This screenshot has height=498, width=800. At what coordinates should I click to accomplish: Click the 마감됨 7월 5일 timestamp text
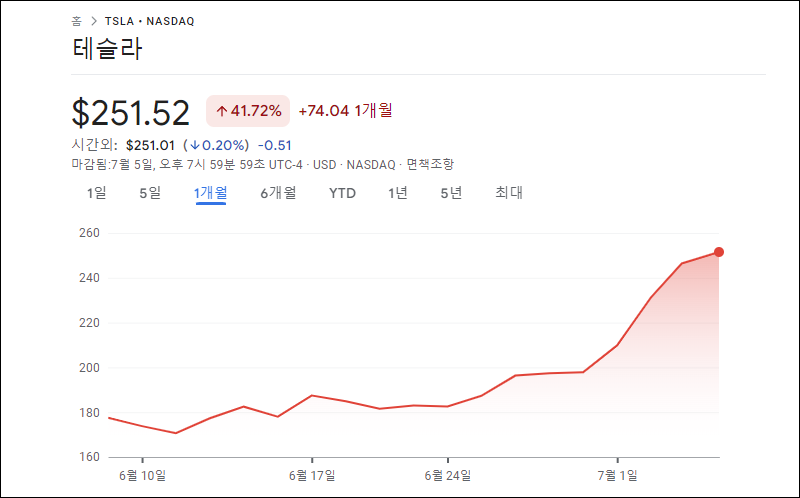coord(187,164)
